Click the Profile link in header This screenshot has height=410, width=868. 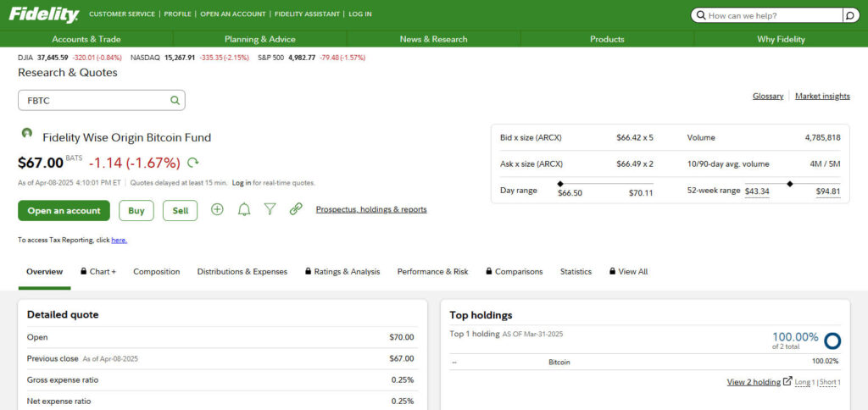(178, 14)
